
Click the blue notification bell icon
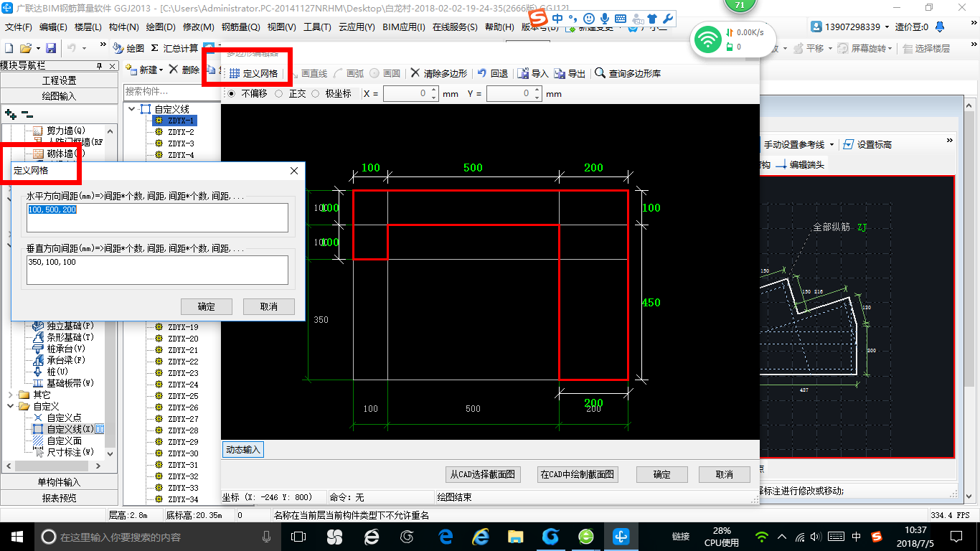coord(940,27)
